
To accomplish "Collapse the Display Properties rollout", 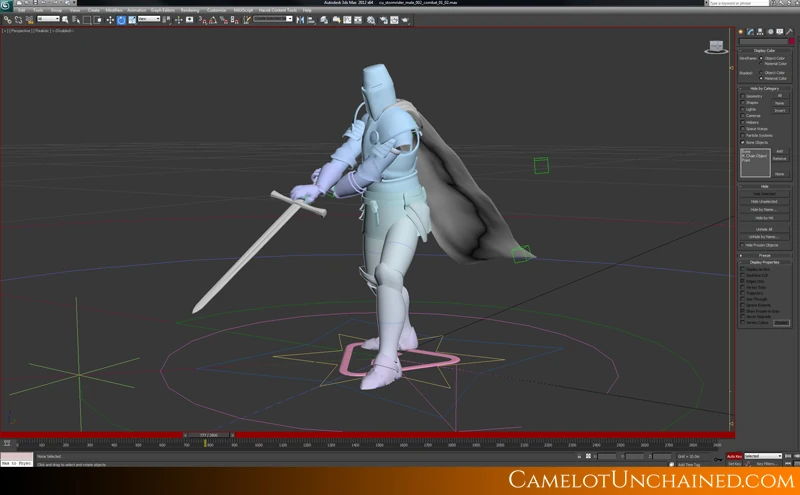I will [764, 262].
